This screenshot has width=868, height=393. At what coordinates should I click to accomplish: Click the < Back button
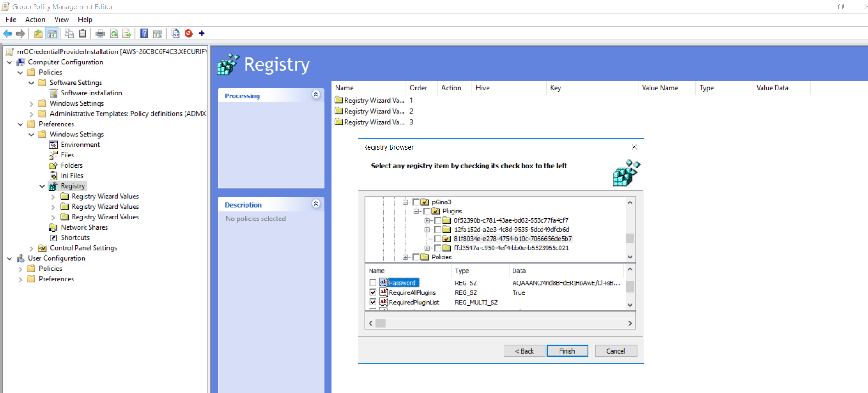pyautogui.click(x=524, y=351)
